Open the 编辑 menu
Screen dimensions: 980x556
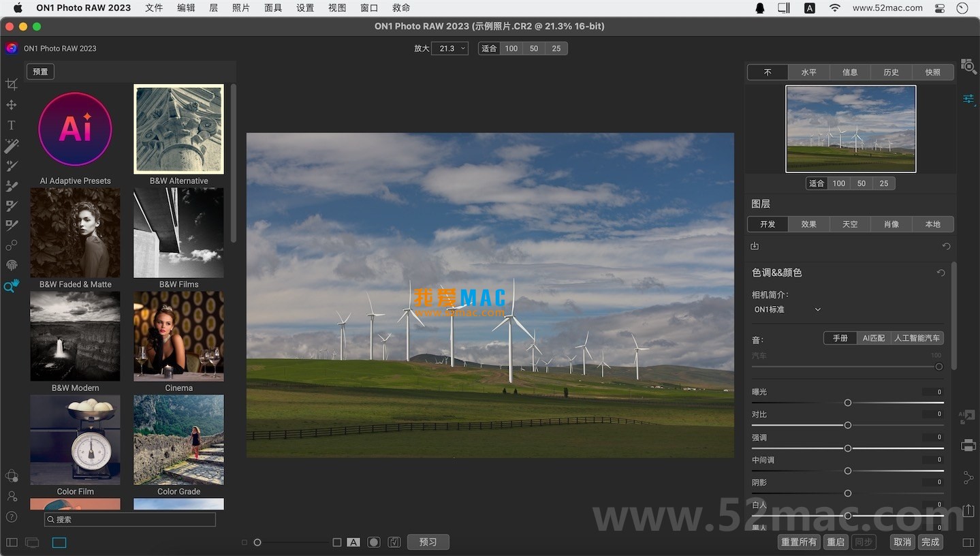(x=186, y=8)
